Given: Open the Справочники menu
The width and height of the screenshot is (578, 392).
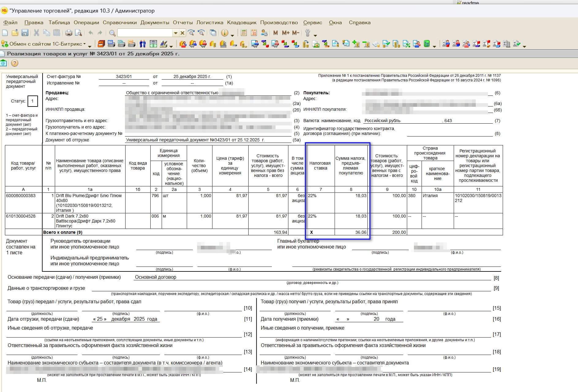Looking at the screenshot, I should coord(120,22).
